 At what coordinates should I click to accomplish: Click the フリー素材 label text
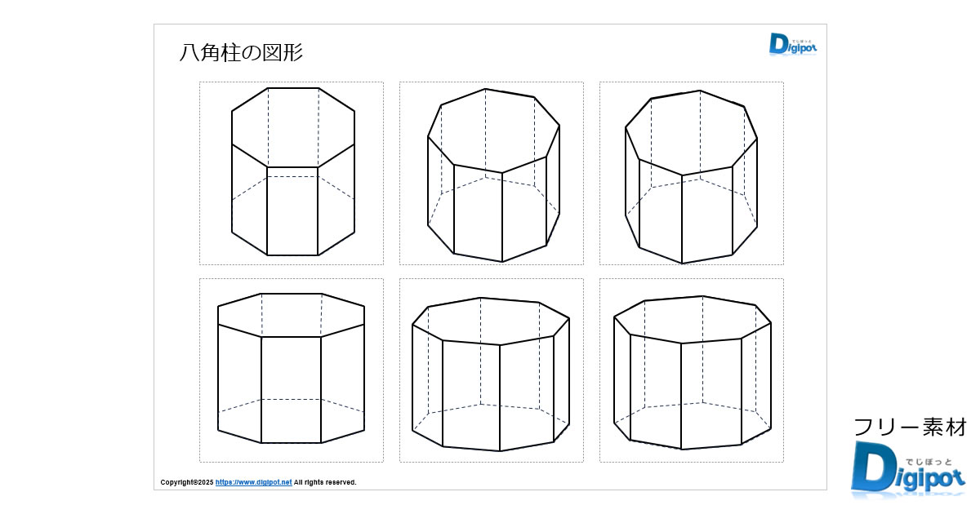(x=910, y=427)
